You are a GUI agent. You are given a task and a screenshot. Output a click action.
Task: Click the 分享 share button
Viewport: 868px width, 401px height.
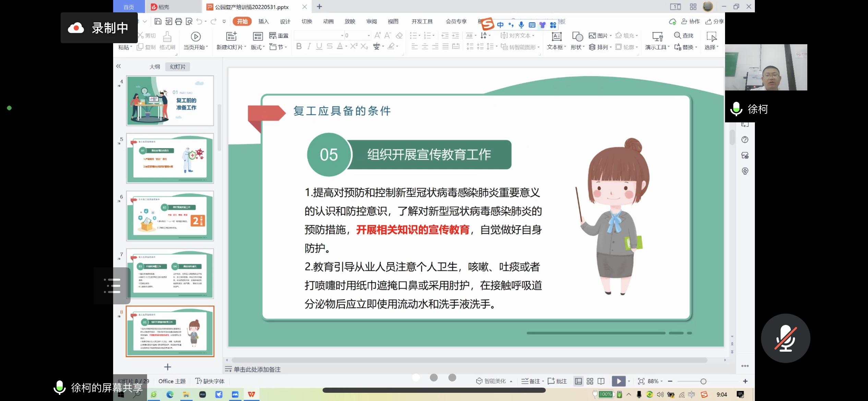[x=715, y=21]
